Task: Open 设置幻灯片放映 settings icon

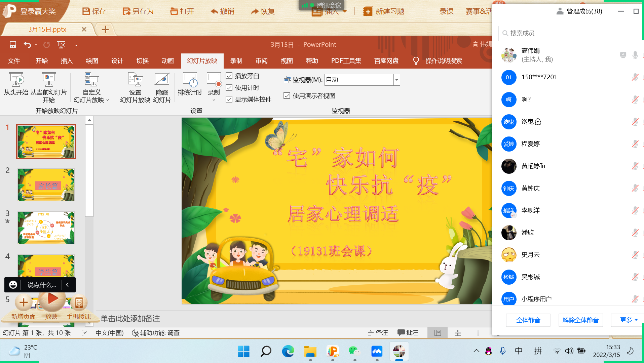Action: (135, 80)
